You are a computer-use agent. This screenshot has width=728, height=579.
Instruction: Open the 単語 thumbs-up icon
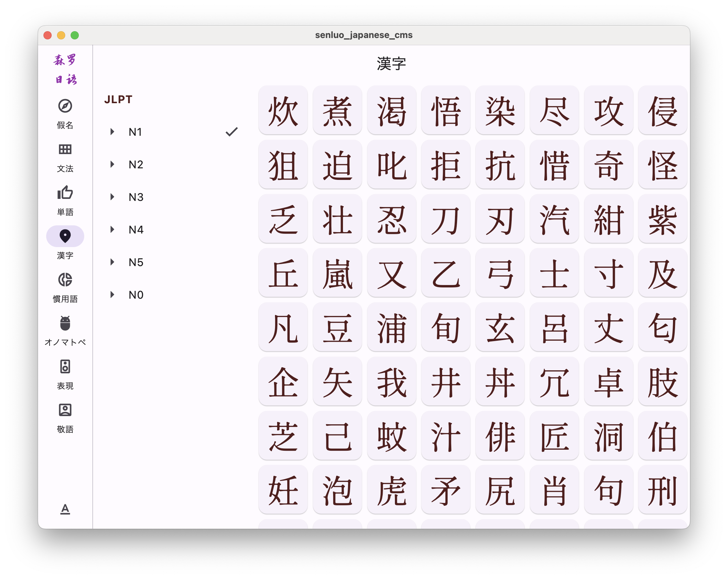coord(65,193)
